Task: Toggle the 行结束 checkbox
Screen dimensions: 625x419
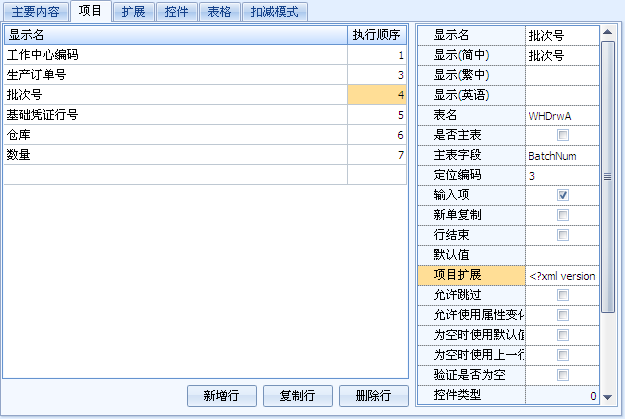Action: coord(563,235)
